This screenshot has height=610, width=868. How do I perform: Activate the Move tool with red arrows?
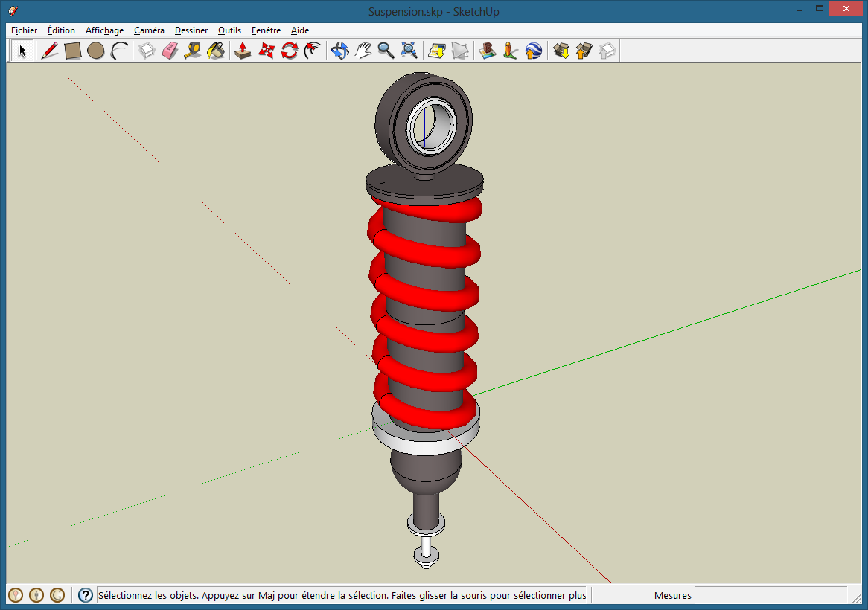coord(266,51)
